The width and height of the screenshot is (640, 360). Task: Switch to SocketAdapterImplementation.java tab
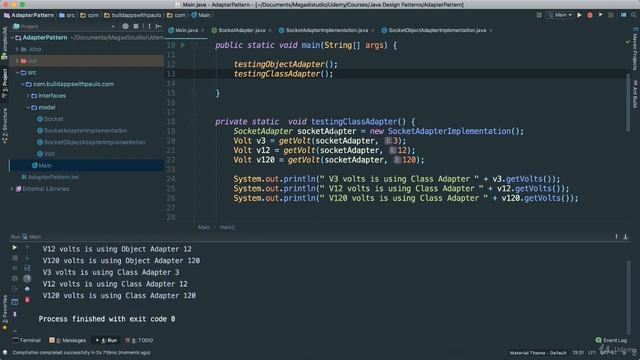pyautogui.click(x=327, y=30)
